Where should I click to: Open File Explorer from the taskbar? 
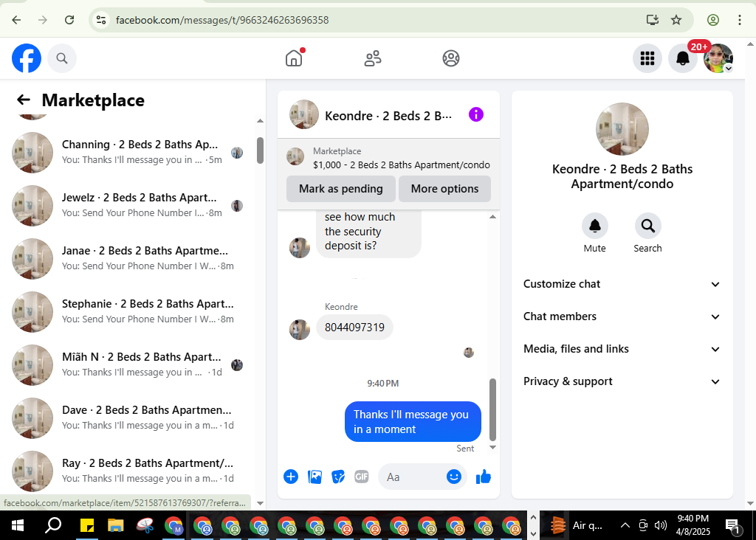tap(116, 525)
